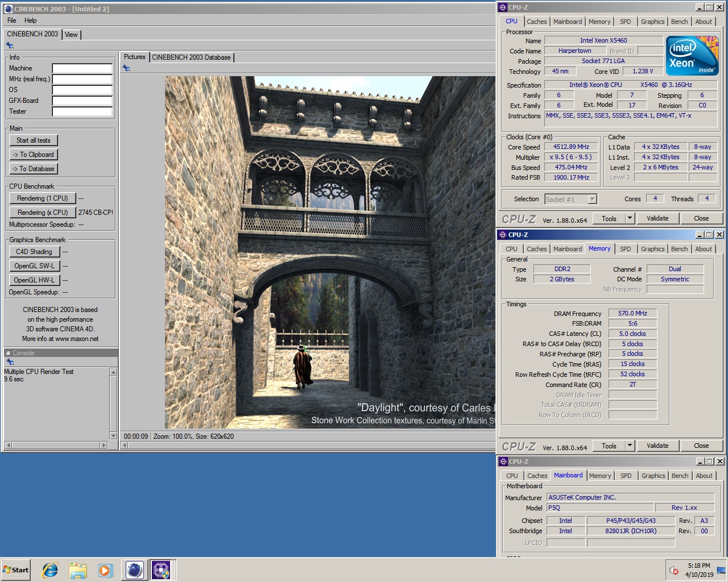Viewport: 728px width, 582px height.
Task: Click the 2745 CB-CPU score value
Action: point(95,213)
